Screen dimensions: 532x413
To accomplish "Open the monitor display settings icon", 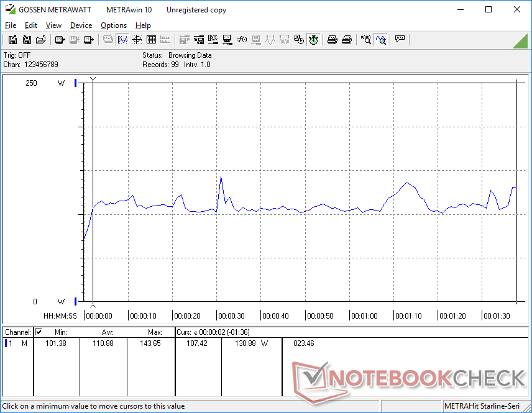I will click(x=227, y=40).
